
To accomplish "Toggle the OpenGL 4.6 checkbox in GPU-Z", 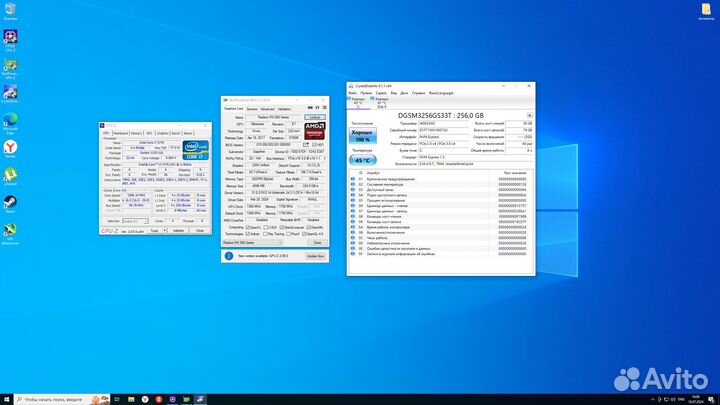I will 304,234.
